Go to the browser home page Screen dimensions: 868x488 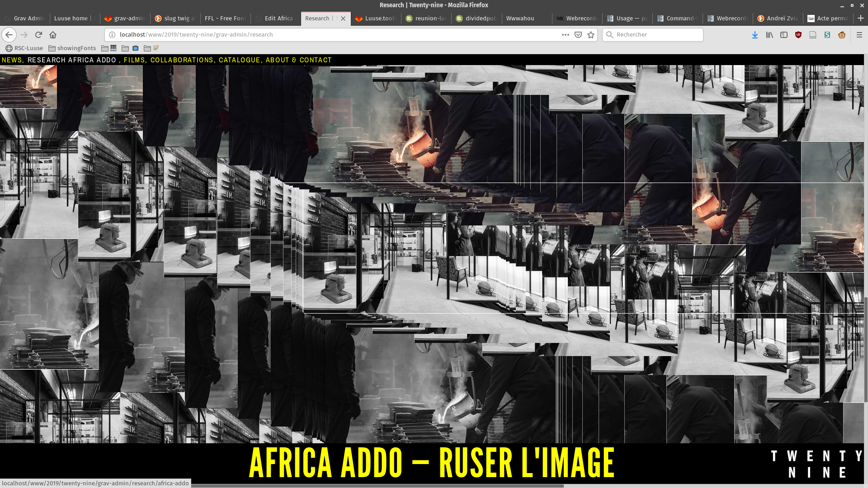coord(53,35)
